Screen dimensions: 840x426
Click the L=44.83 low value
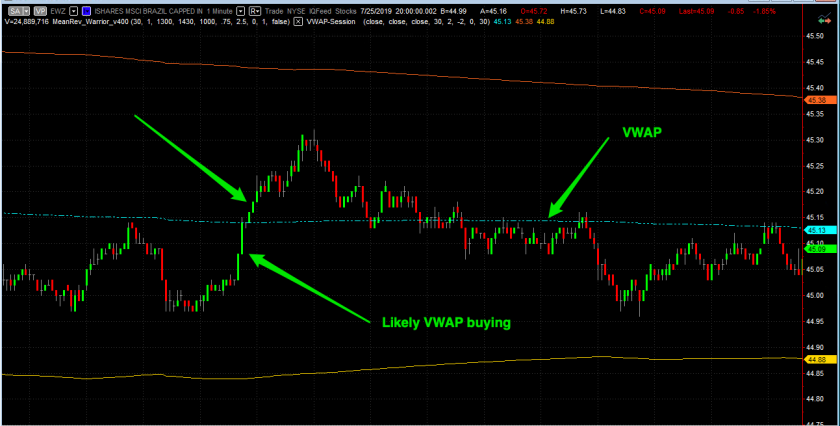point(613,11)
